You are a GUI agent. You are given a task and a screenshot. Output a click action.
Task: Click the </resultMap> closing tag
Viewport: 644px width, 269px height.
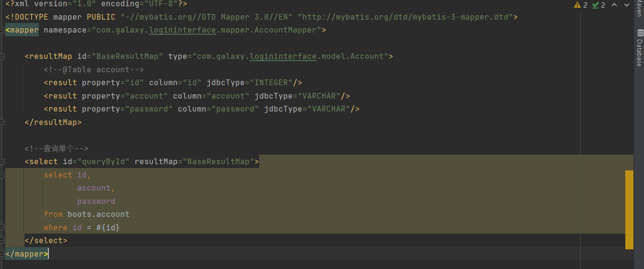53,123
